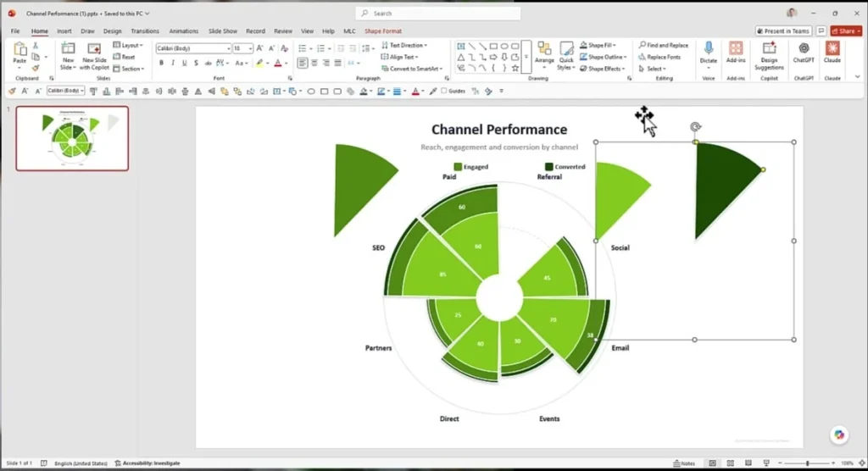Viewport: 868px width, 471px height.
Task: Click Present in Teams button
Action: (x=783, y=31)
